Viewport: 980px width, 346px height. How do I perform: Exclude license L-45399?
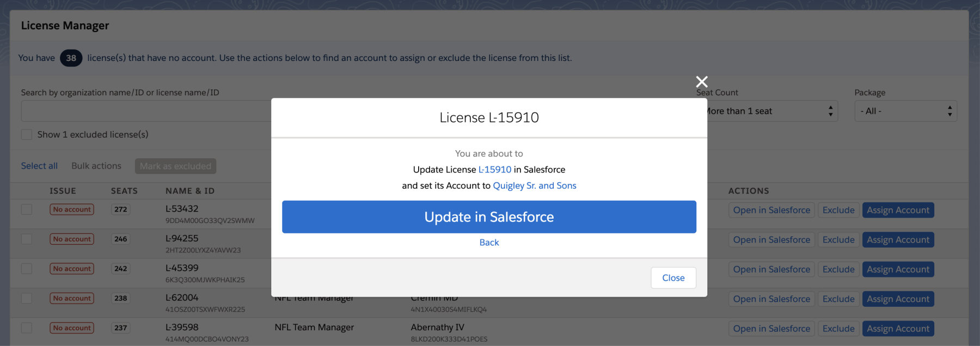coord(838,269)
